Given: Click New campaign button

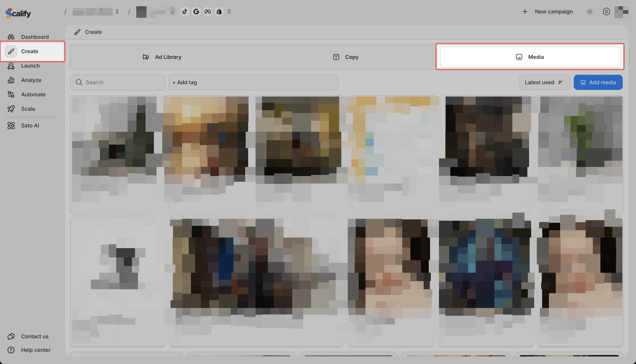Looking at the screenshot, I should (x=547, y=12).
